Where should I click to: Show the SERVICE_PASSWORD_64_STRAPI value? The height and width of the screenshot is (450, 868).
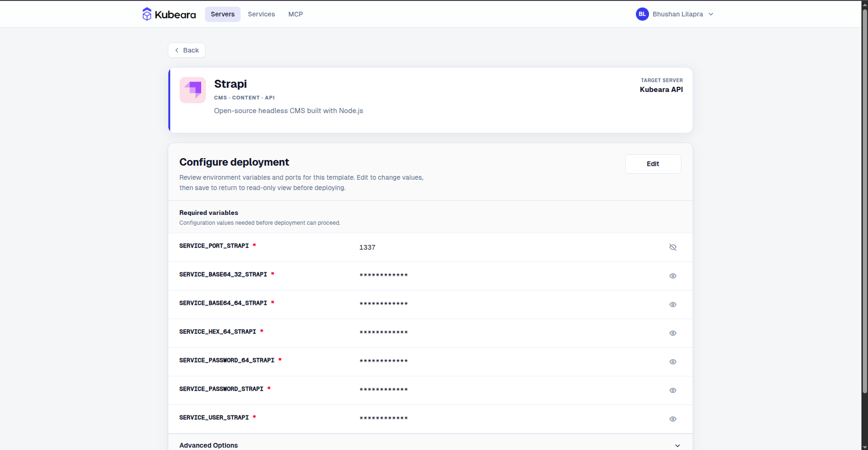tap(673, 362)
